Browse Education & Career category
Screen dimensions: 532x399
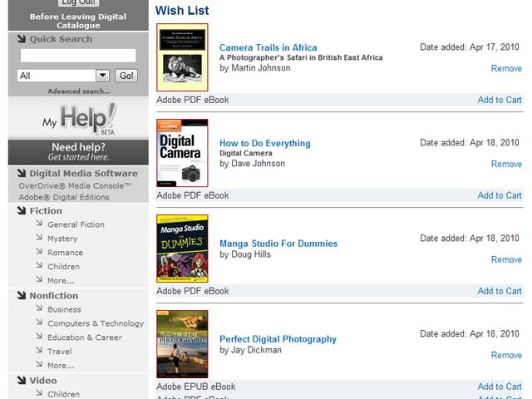(85, 337)
